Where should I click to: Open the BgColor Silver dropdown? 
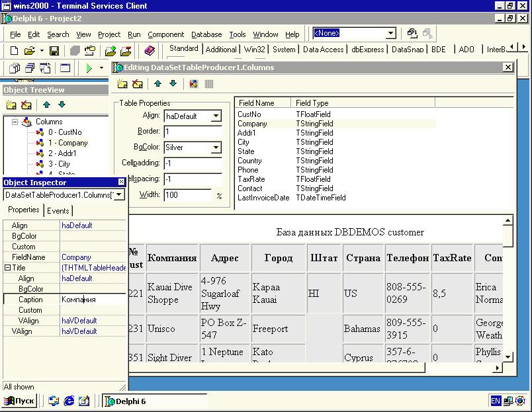tap(216, 147)
